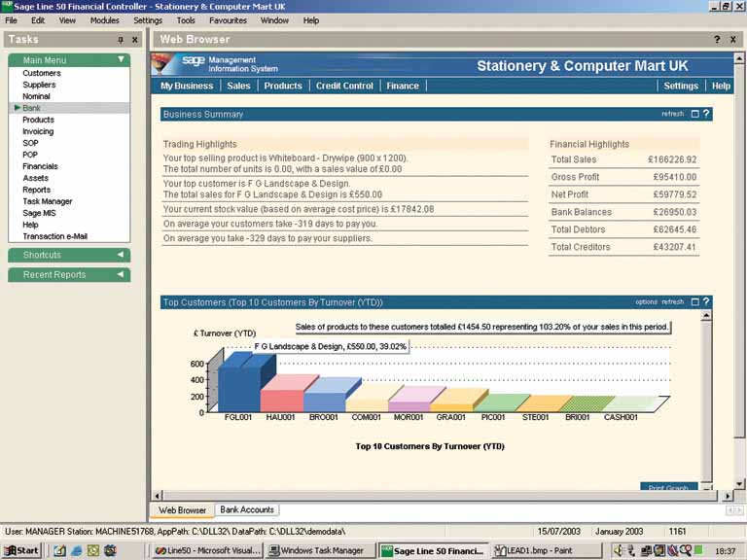This screenshot has height=560, width=747.
Task: Open the Credit Control tab
Action: [x=344, y=86]
